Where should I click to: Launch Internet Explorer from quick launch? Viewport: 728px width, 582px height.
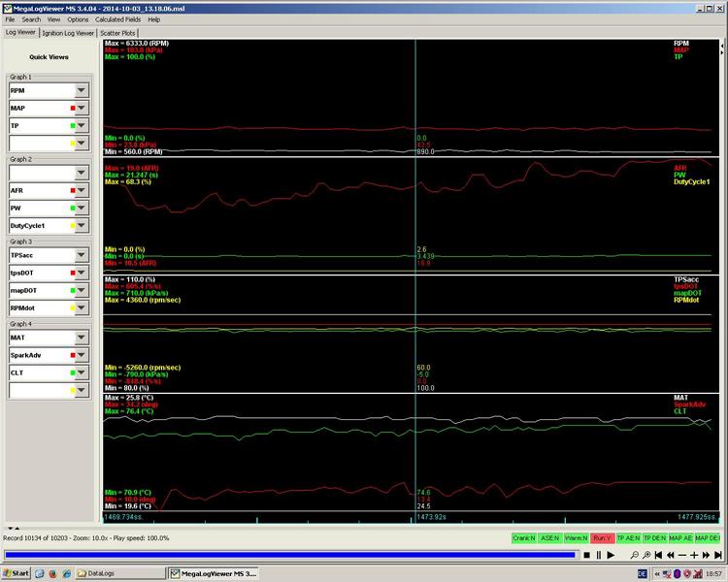[x=66, y=573]
